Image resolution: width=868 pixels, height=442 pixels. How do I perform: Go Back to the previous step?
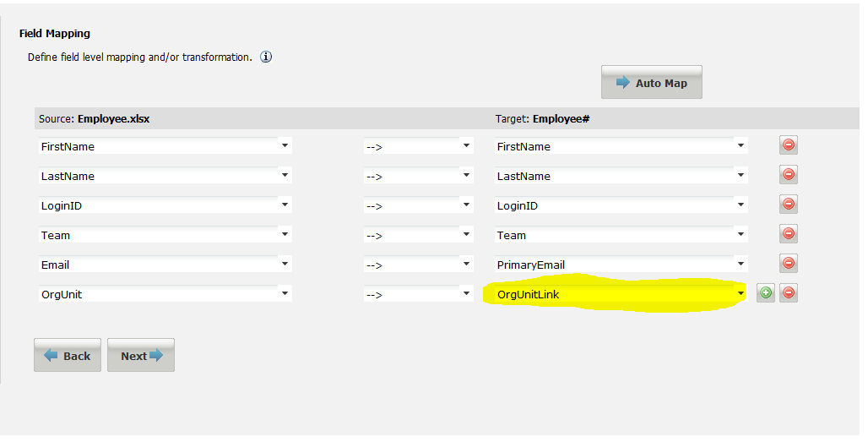pos(68,356)
